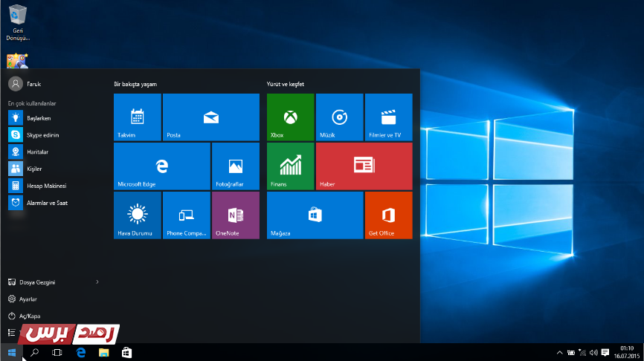Open the Phone Companion tile
The height and width of the screenshot is (361, 644).
coord(187,215)
